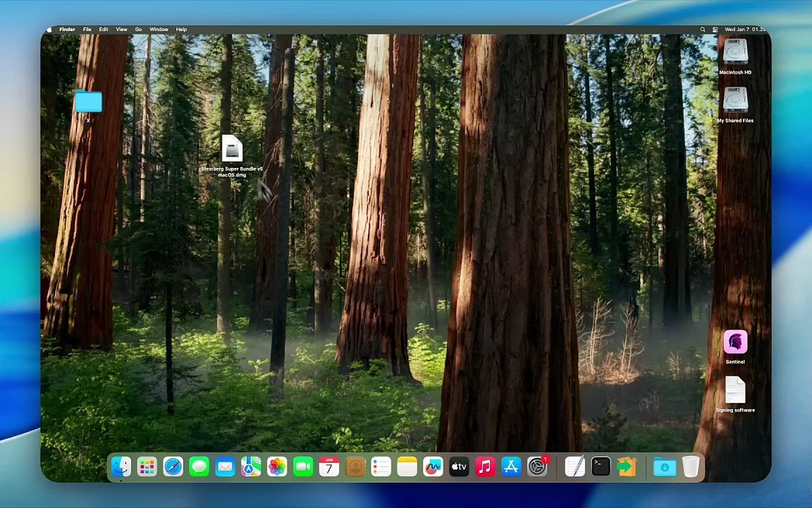The image size is (812, 508).
Task: Open the Go menu
Action: pyautogui.click(x=138, y=30)
